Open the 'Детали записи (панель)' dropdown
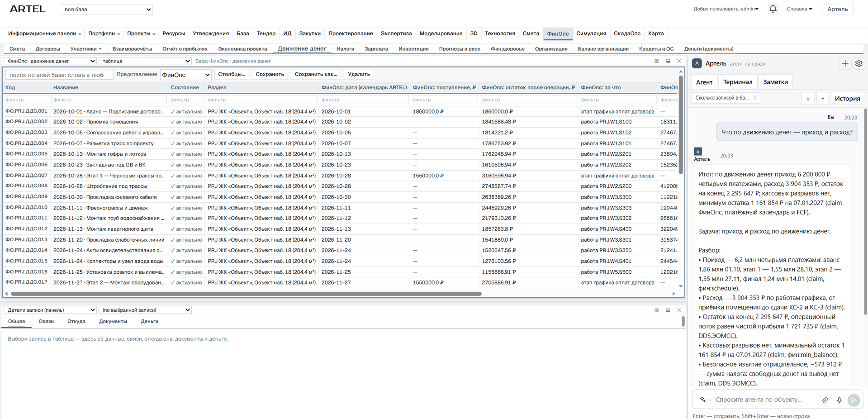Viewport: 868px width, 419px height. click(50, 310)
